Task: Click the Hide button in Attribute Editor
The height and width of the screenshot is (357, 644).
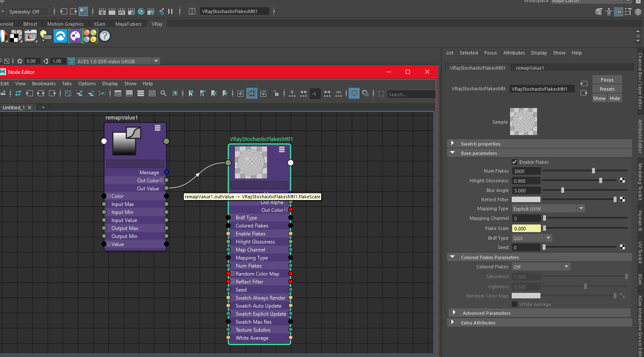Action: point(615,98)
